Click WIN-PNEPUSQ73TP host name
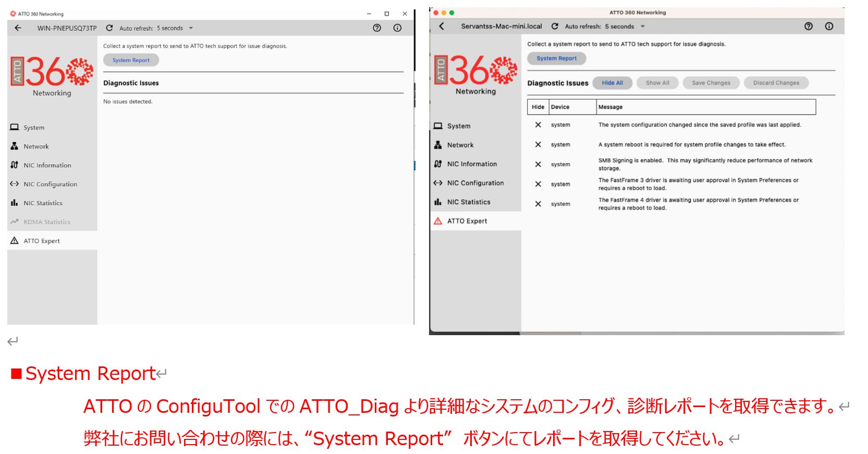The width and height of the screenshot is (868, 454). [x=67, y=28]
